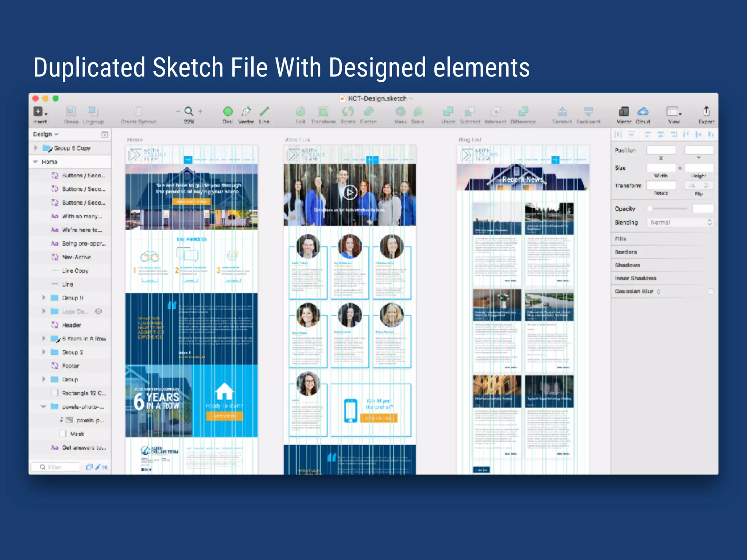747x560 pixels.
Task: Click the KCT-Design.sketch document title
Action: 377,98
